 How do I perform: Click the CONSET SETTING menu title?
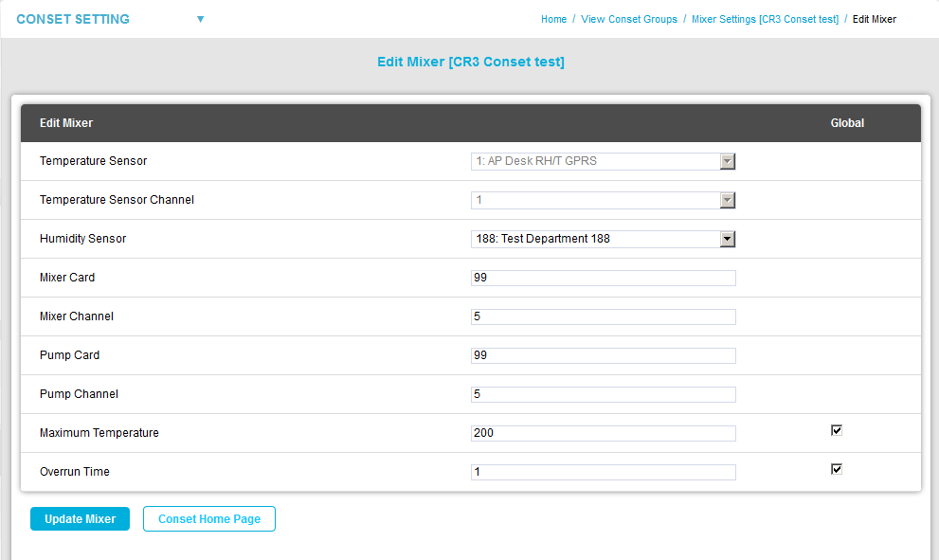73,19
